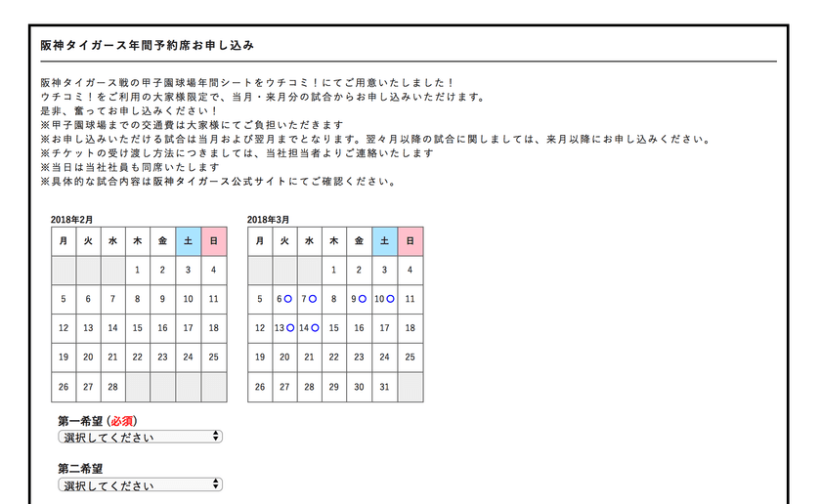821x504 pixels.
Task: Click the 2018年2月 calendar title
Action: pos(71,220)
